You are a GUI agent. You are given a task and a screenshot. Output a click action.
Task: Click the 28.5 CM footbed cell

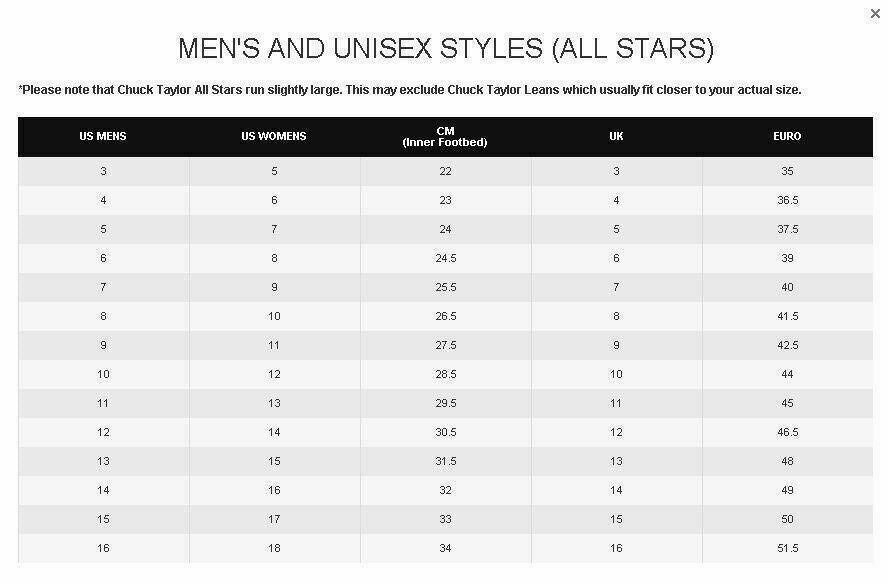click(445, 374)
